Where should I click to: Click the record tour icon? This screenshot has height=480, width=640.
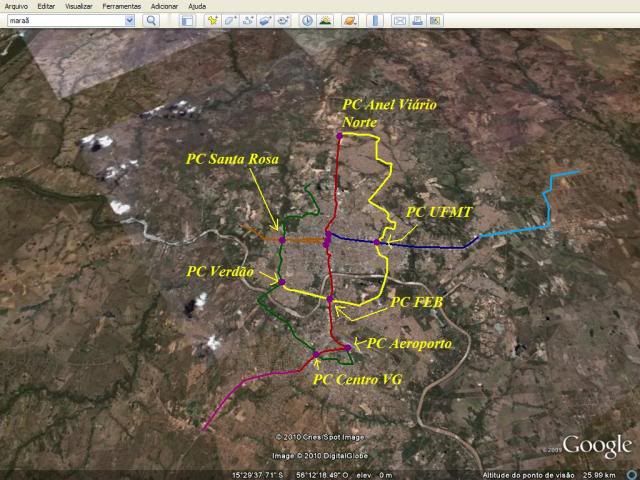pyautogui.click(x=284, y=20)
